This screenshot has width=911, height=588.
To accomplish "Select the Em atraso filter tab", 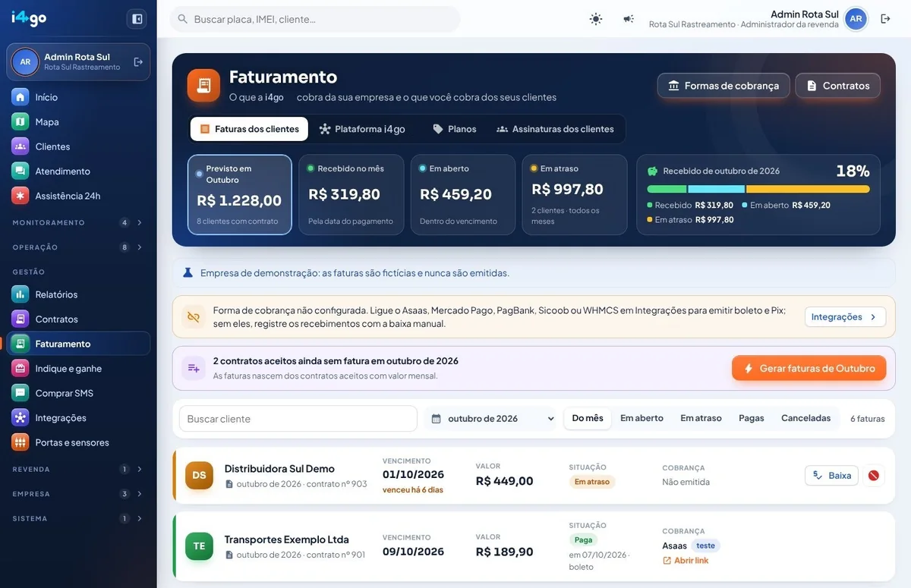I will (701, 418).
